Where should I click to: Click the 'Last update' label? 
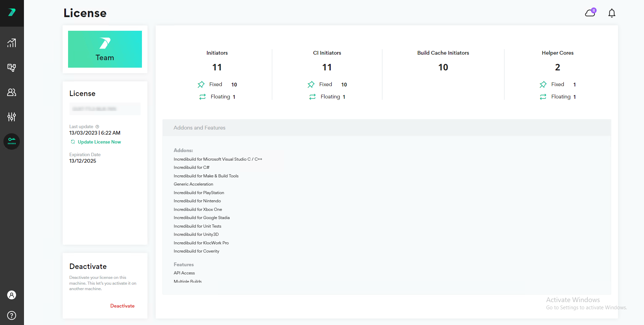click(x=81, y=127)
